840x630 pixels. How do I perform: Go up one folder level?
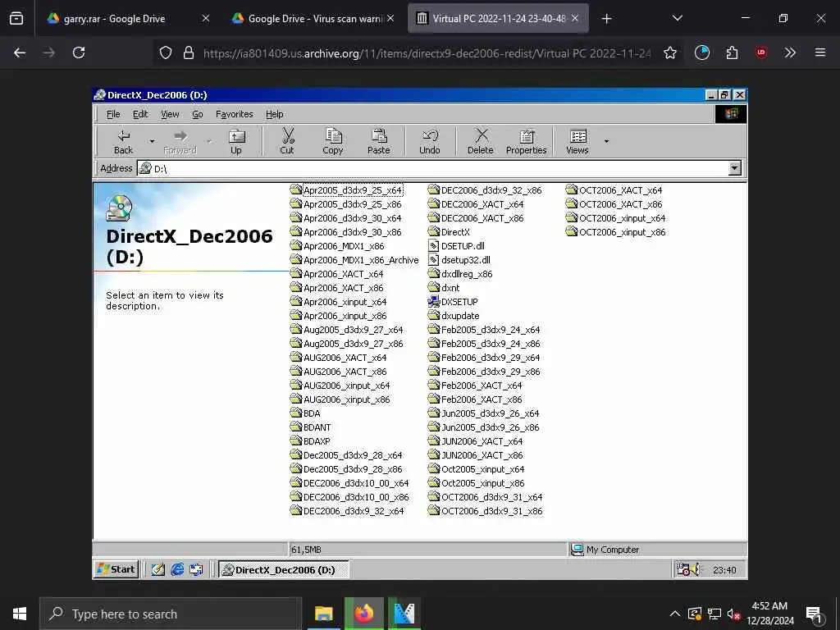click(x=236, y=141)
